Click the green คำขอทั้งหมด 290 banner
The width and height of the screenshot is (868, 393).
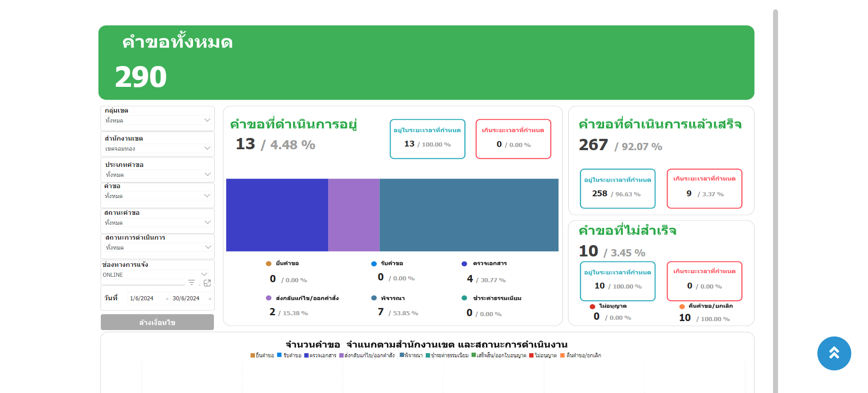point(426,62)
